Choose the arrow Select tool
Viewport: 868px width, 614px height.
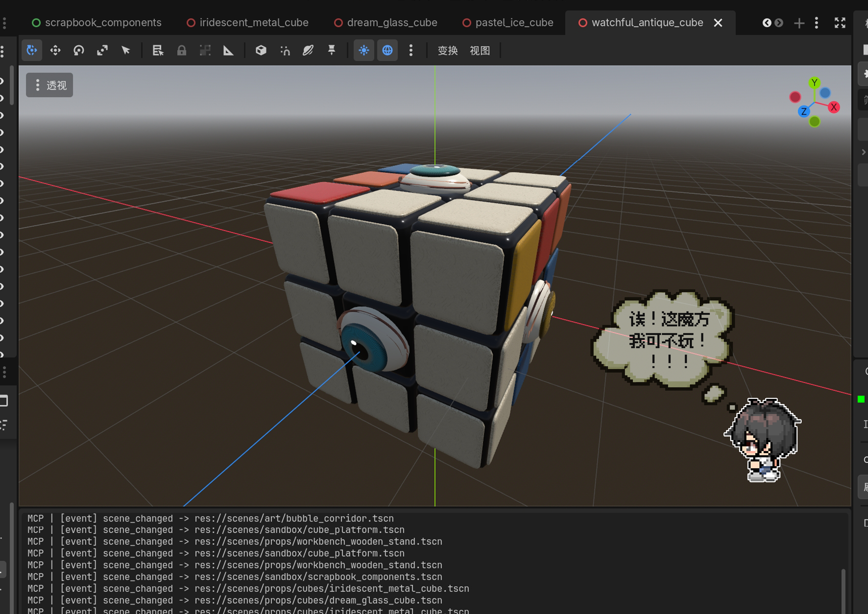click(x=125, y=50)
